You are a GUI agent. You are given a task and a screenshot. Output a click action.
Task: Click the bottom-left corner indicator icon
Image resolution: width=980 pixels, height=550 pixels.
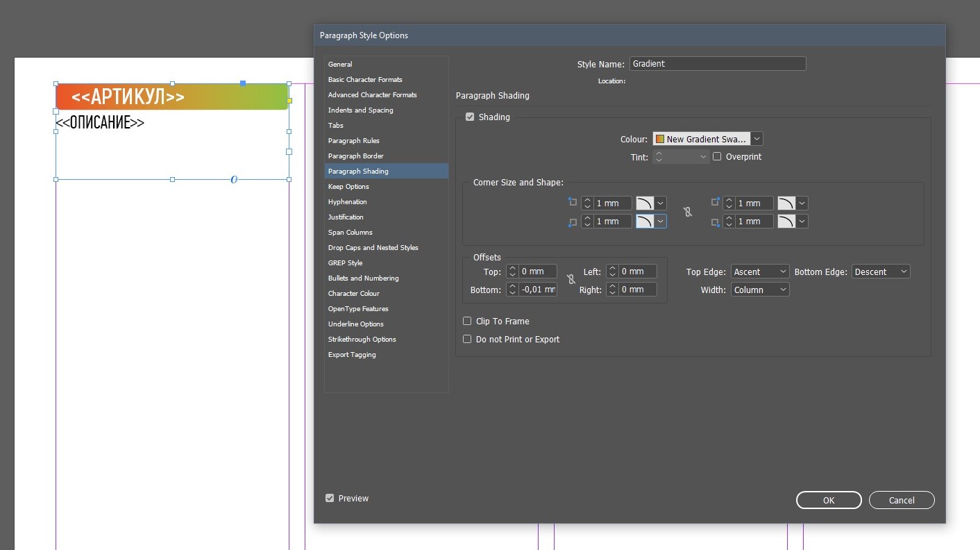pos(573,222)
